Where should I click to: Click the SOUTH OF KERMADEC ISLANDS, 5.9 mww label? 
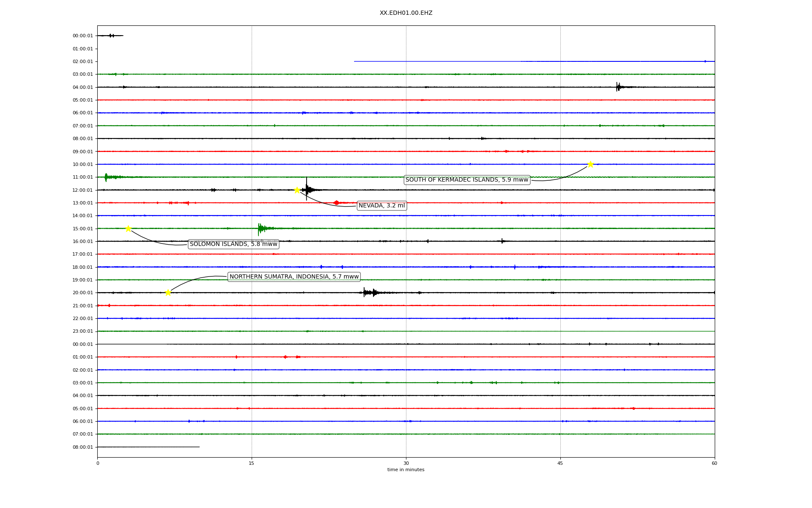(467, 180)
